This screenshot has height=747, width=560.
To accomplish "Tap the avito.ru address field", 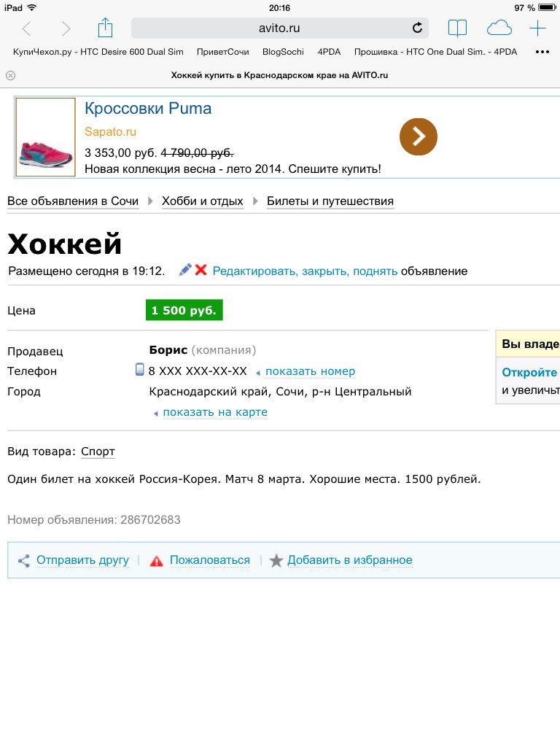I will tap(279, 28).
